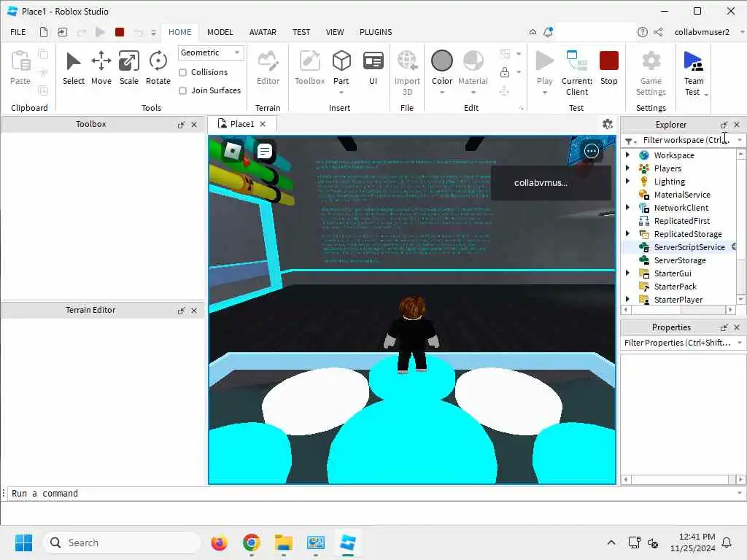Screen dimensions: 747x560
Task: Open Game Settings
Action: pos(651,73)
